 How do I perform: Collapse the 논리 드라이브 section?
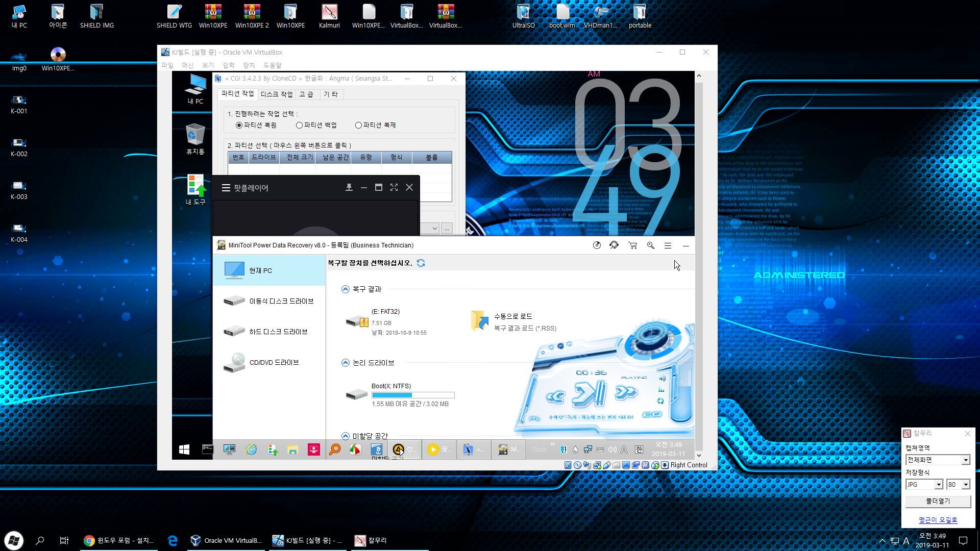pos(346,363)
